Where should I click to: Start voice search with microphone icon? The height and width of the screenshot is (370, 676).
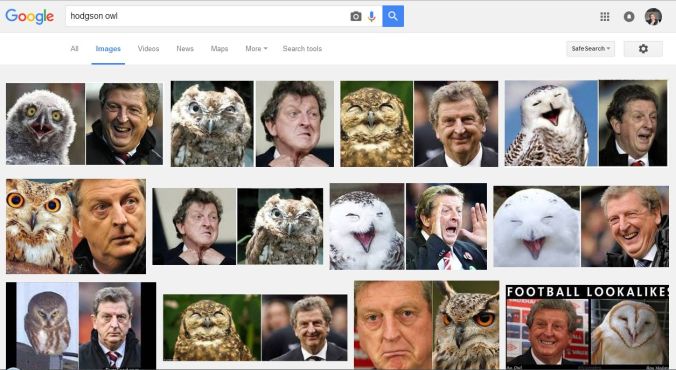pos(372,16)
